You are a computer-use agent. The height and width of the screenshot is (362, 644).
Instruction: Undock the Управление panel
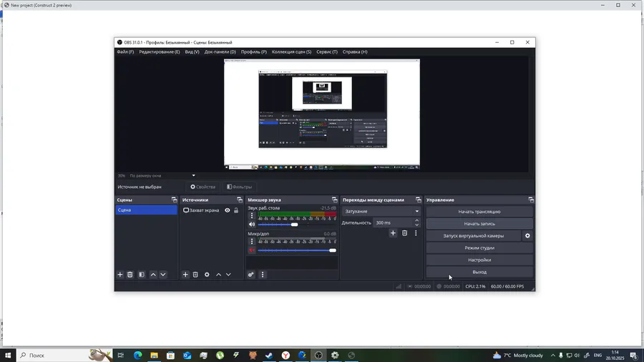click(531, 200)
